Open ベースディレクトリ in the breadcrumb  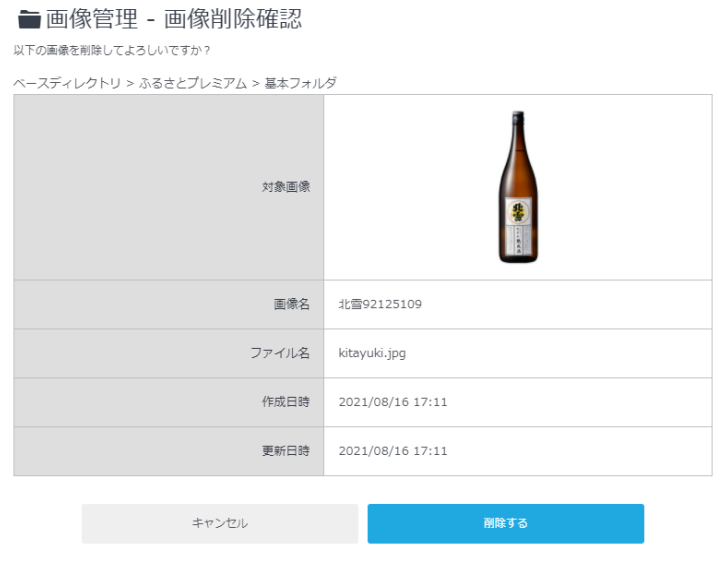pyautogui.click(x=66, y=83)
